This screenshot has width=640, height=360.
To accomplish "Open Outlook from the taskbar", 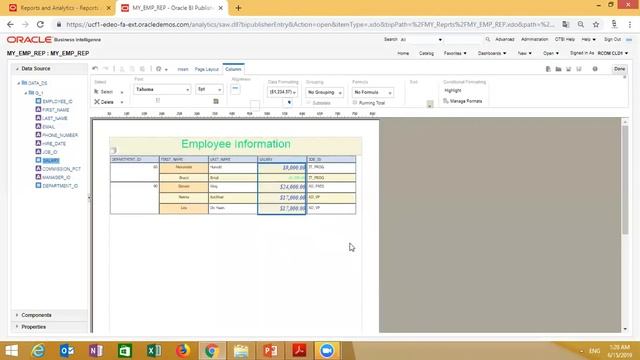I will (x=67, y=351).
